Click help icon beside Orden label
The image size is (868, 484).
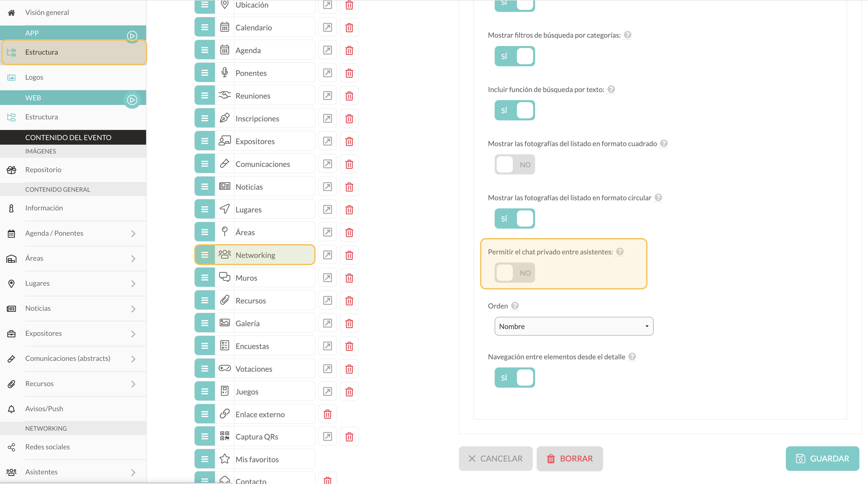pyautogui.click(x=515, y=305)
